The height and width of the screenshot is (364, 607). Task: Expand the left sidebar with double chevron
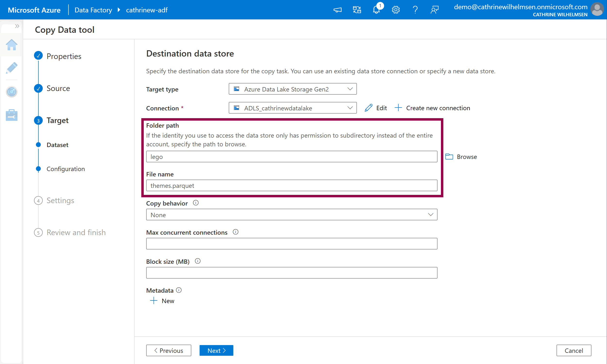tap(17, 26)
